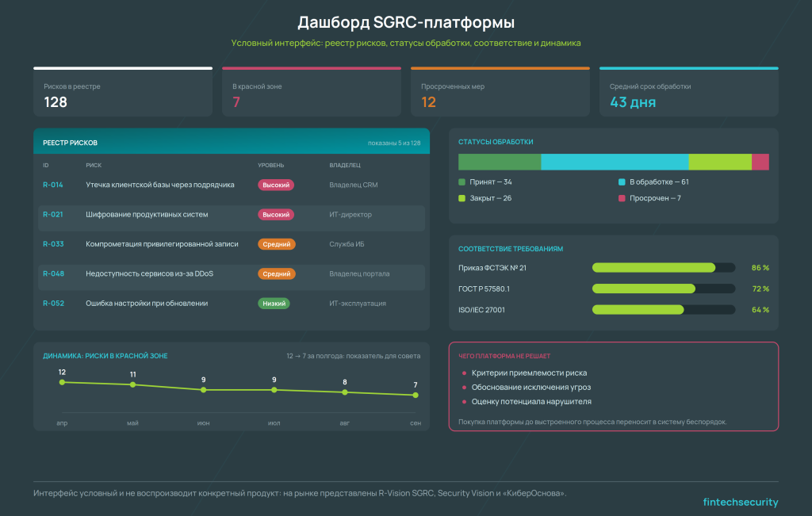The image size is (812, 516).
Task: Sort by the 'УРОВЕНЬ' column header
Action: [x=271, y=165]
